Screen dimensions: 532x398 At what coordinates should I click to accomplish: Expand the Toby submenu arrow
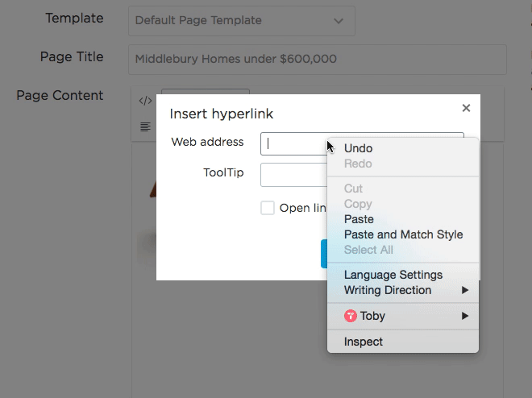pyautogui.click(x=465, y=316)
